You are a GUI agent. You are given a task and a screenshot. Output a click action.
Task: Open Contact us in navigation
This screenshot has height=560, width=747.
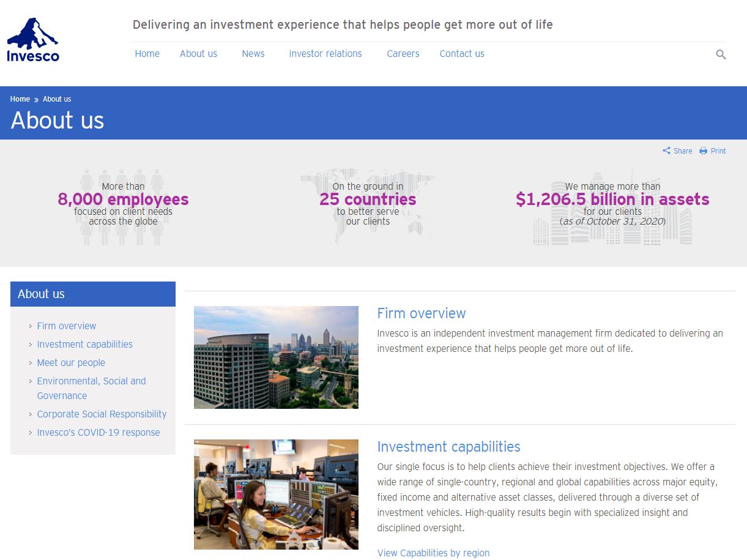pos(462,54)
